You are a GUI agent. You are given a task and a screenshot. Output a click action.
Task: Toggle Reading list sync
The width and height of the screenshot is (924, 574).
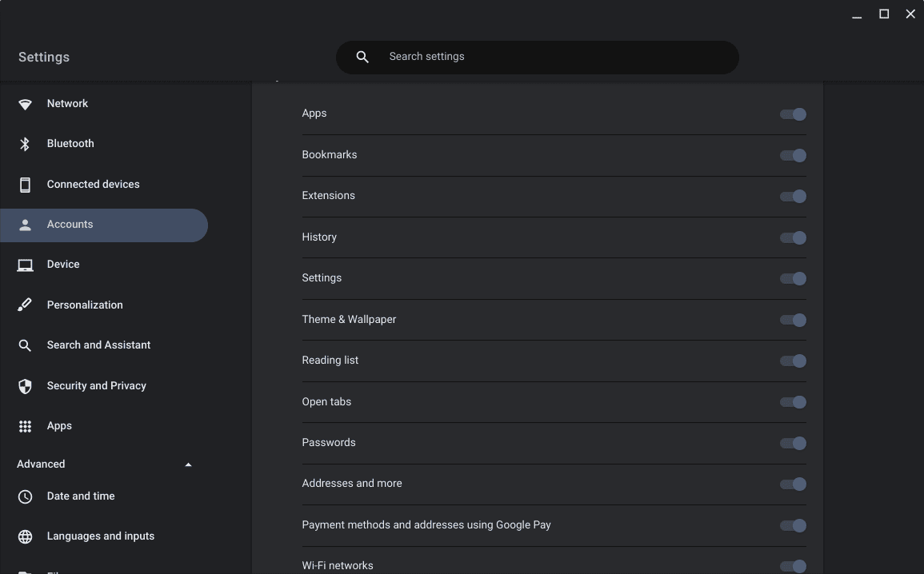(793, 361)
